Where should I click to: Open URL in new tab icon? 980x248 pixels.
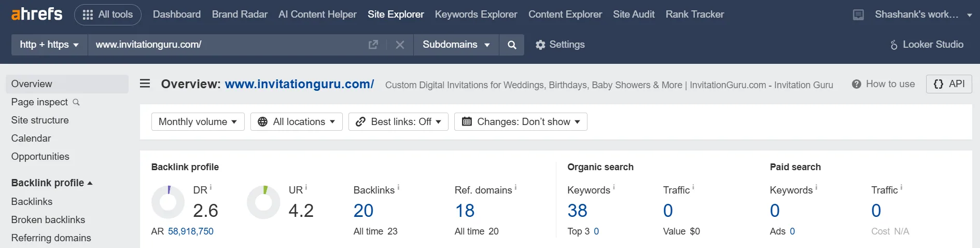pyautogui.click(x=373, y=45)
